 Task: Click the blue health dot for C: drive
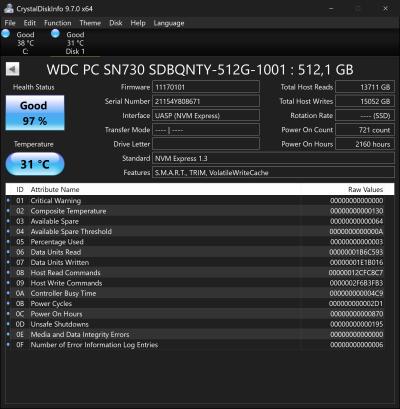click(x=6, y=33)
